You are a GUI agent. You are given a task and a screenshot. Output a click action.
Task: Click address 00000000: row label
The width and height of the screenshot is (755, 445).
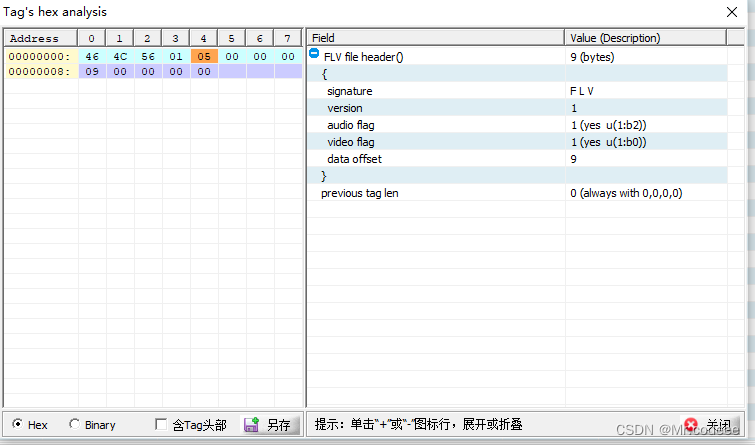(x=41, y=56)
